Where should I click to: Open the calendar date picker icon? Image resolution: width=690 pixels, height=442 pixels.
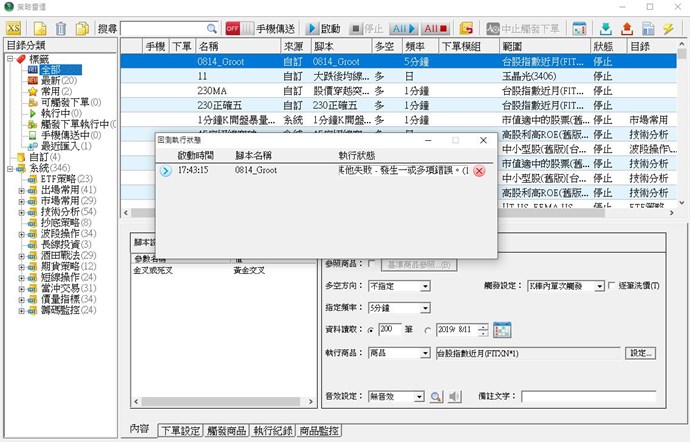(502, 329)
